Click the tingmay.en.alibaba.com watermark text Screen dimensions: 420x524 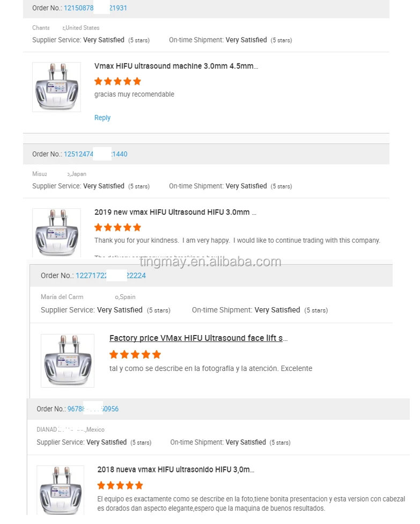click(x=210, y=262)
